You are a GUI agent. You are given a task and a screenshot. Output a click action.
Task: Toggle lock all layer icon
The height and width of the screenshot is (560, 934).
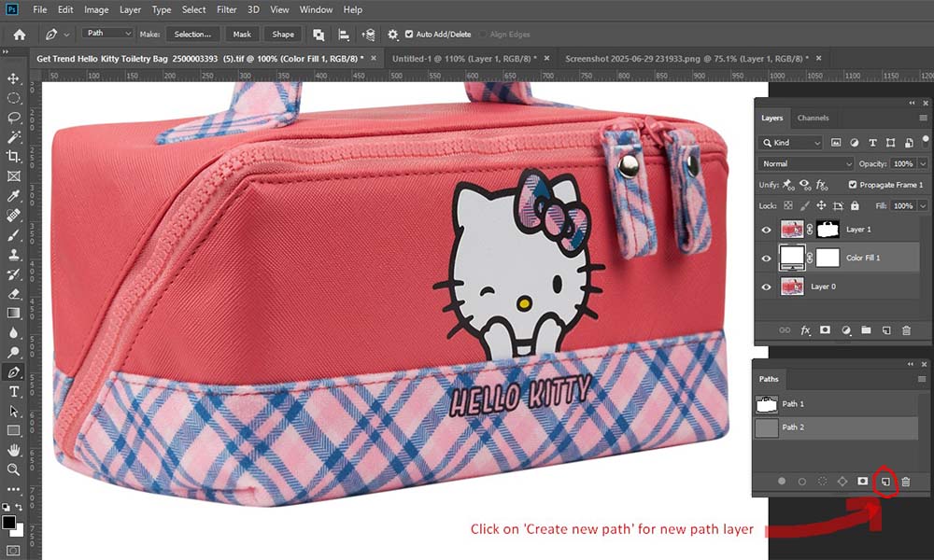(855, 206)
